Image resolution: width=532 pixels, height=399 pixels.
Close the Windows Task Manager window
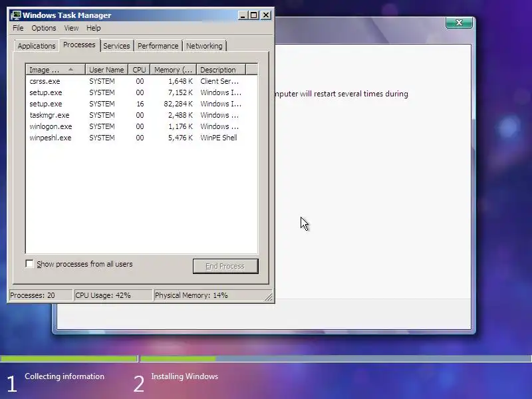(266, 15)
